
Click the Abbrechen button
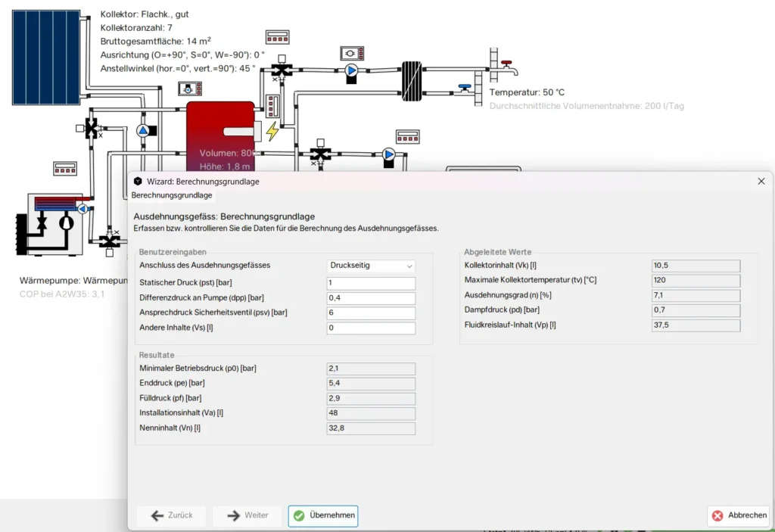click(738, 515)
